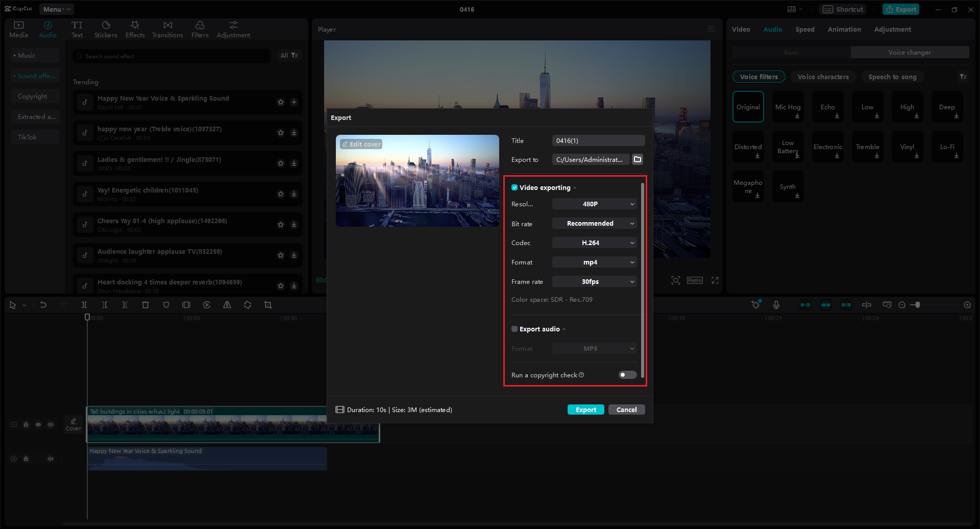Screen dimensions: 980x529
Task: Click the Crop icon in the timeline toolbar
Action: point(267,304)
